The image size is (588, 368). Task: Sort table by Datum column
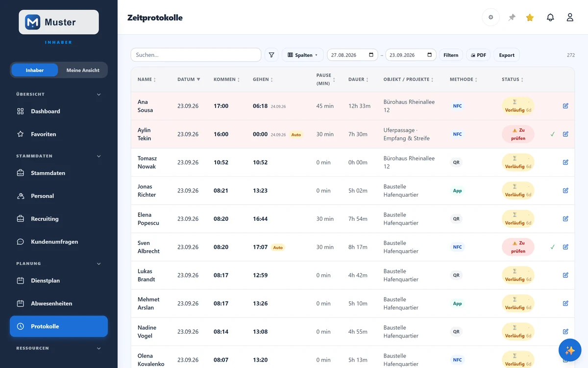point(189,79)
